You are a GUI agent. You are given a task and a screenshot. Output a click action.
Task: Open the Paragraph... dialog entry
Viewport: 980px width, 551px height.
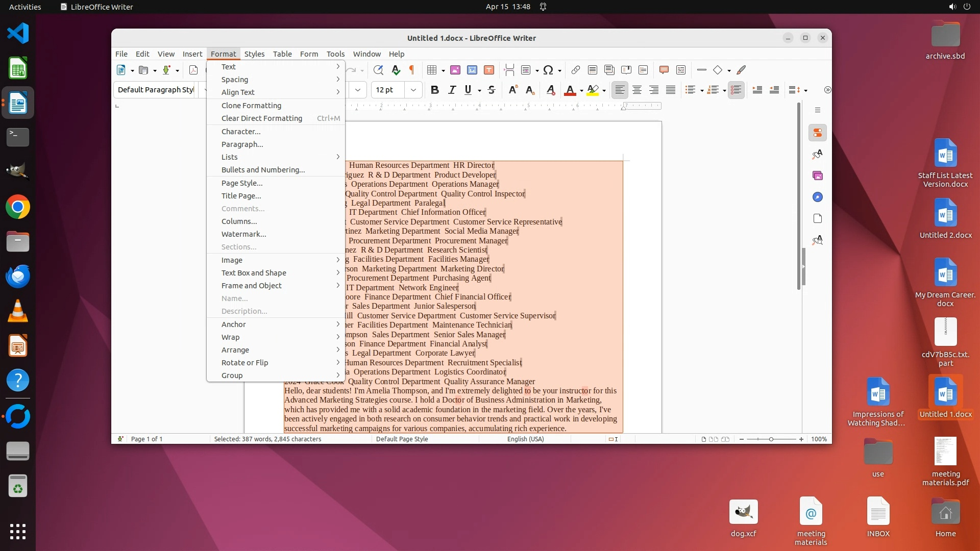pyautogui.click(x=242, y=144)
